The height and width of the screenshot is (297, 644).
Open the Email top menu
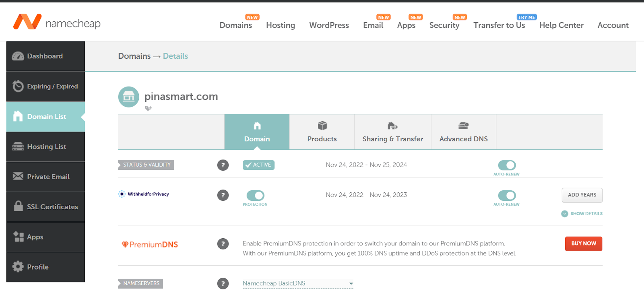pyautogui.click(x=373, y=25)
